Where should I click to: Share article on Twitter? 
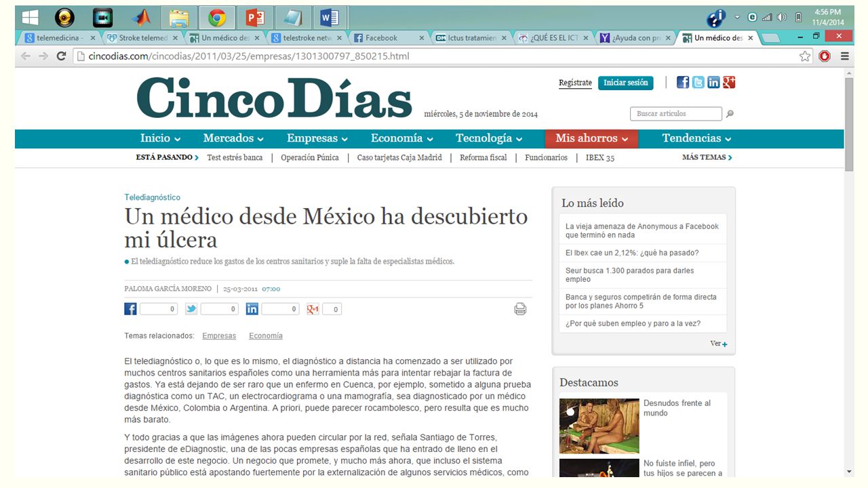(x=191, y=309)
